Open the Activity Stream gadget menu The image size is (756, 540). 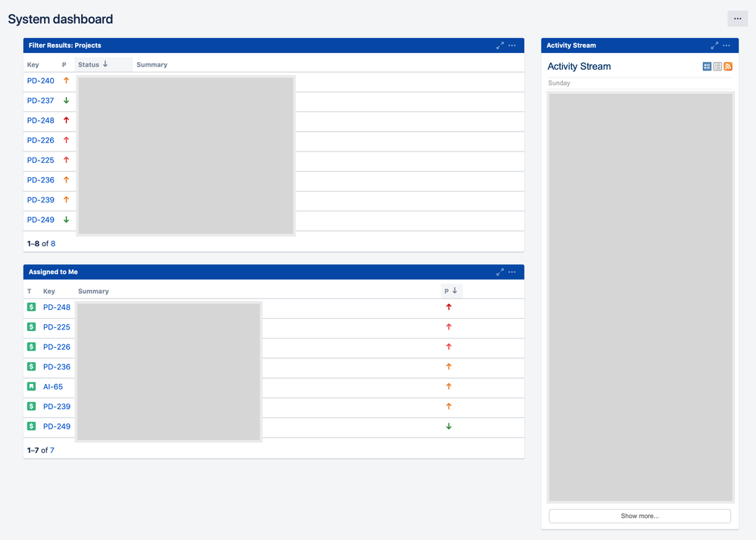pyautogui.click(x=726, y=45)
